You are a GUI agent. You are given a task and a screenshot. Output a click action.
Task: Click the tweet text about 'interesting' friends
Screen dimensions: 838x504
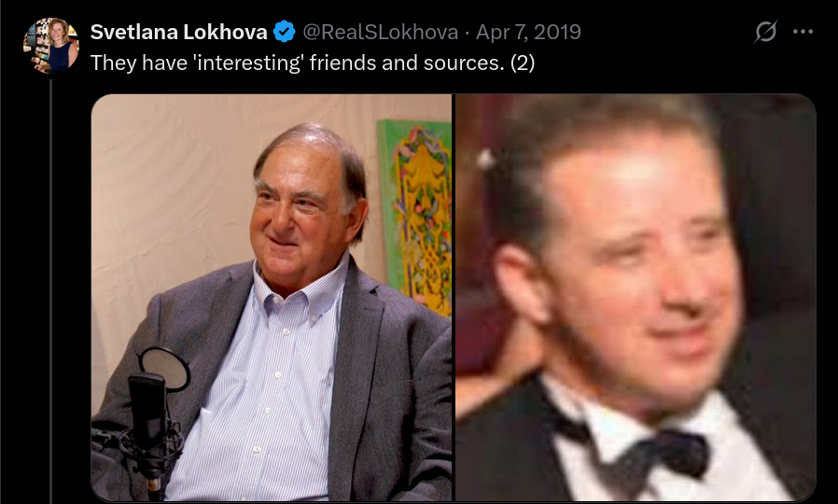pos(312,63)
